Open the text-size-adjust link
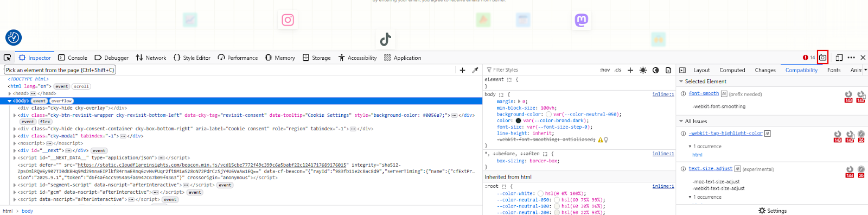This screenshot has width=868, height=215. pos(711,169)
